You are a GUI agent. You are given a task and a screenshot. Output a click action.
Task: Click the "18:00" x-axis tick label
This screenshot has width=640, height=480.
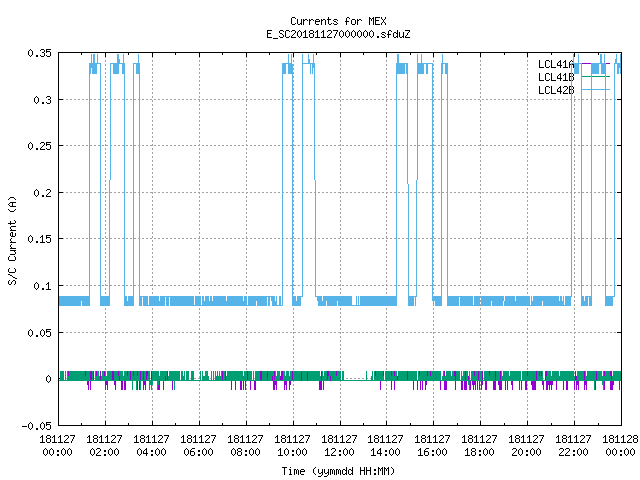tap(479, 452)
